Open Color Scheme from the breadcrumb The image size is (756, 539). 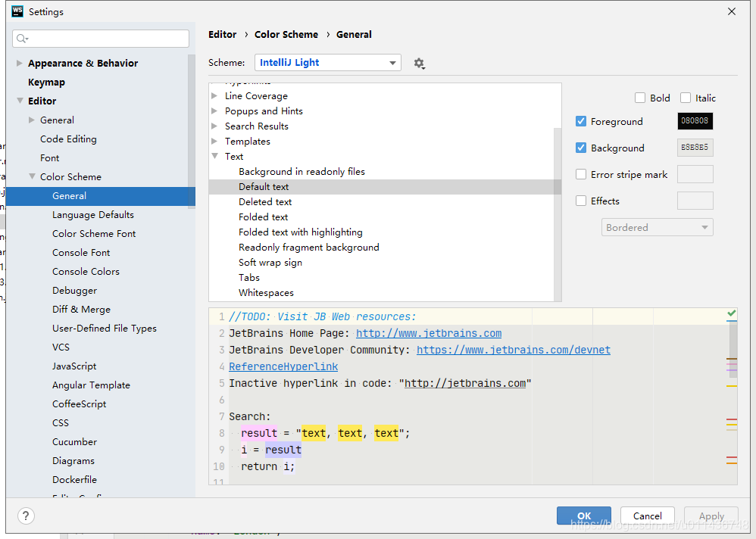(286, 34)
